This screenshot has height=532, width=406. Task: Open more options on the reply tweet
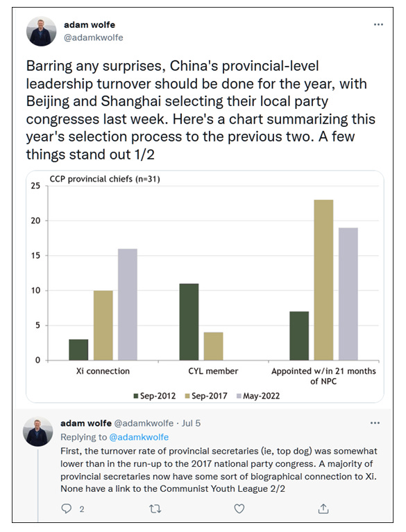pos(375,422)
